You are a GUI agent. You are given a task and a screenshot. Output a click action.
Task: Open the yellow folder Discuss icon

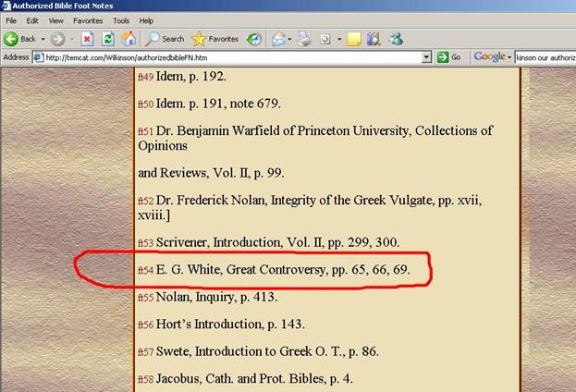click(354, 39)
